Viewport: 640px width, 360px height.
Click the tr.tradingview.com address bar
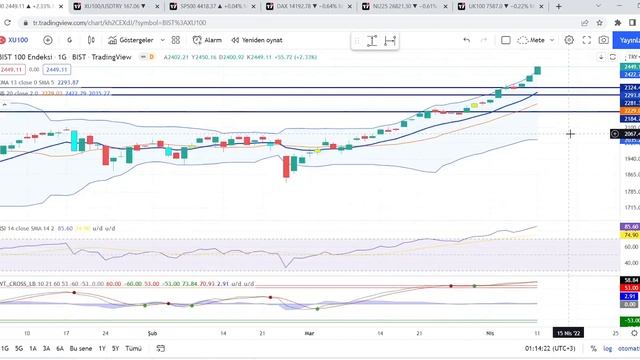click(120, 23)
